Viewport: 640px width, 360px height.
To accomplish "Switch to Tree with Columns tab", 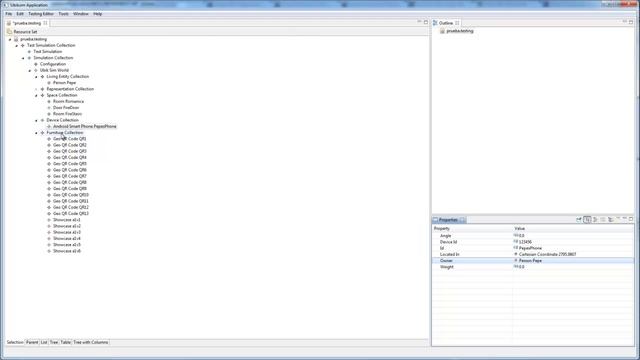I will point(91,342).
